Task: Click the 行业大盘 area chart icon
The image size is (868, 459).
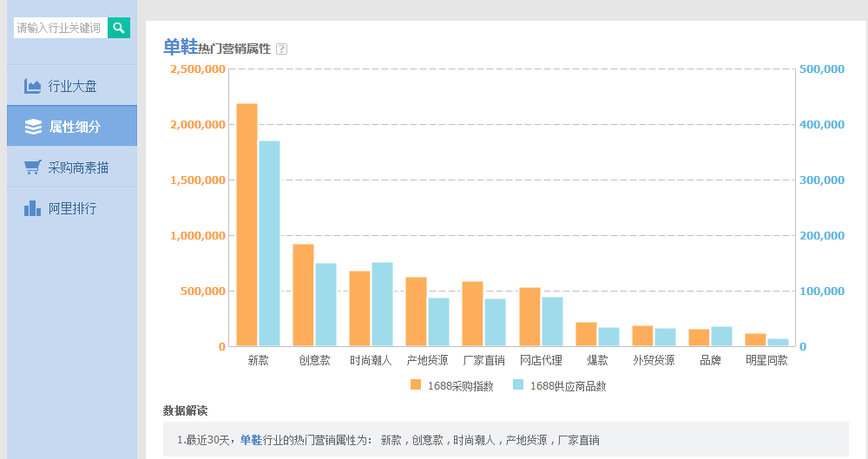Action: [x=33, y=86]
